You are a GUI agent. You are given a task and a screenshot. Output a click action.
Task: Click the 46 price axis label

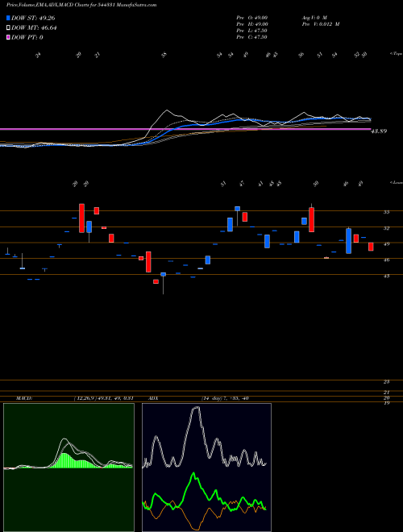(x=386, y=260)
